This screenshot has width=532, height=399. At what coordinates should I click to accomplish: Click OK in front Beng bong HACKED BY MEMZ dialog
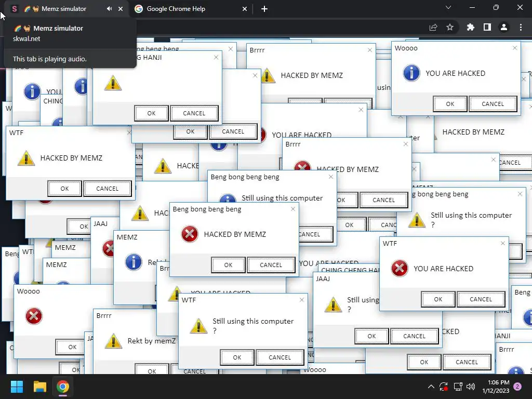(x=228, y=265)
